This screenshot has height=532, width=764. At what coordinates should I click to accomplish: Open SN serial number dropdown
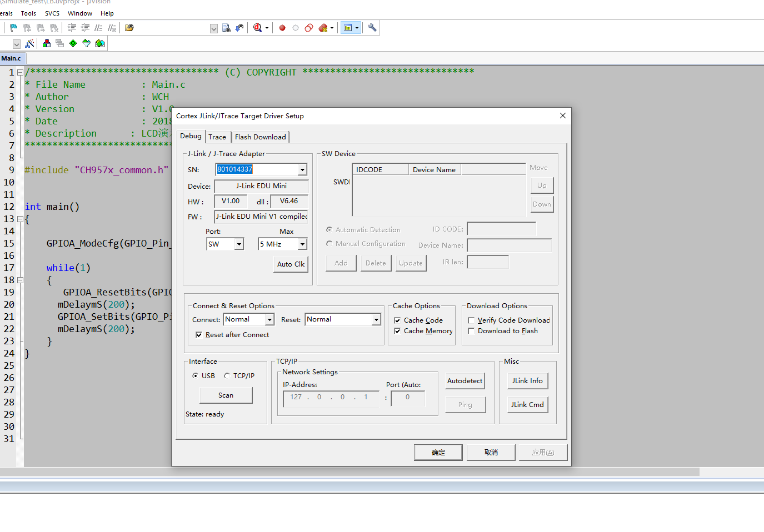pyautogui.click(x=302, y=170)
